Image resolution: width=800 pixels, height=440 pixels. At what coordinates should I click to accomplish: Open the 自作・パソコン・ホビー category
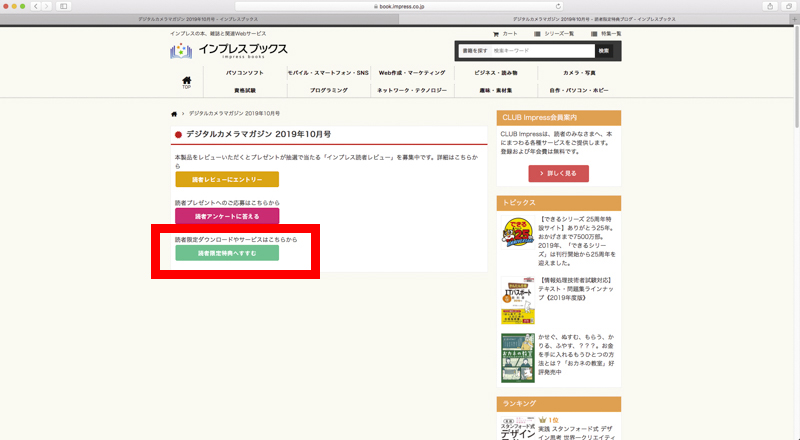coord(579,90)
